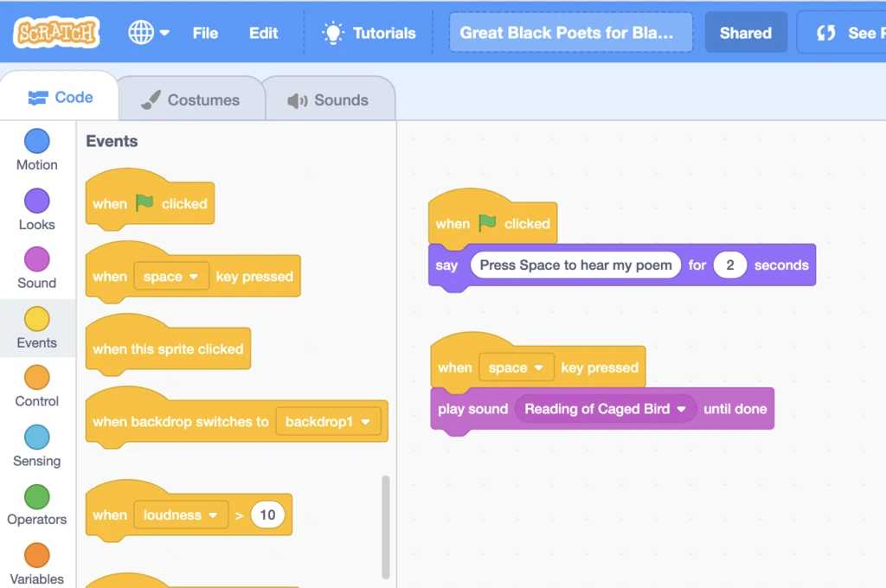Click the seconds value 2 in say block
886x588 pixels.
(x=730, y=265)
